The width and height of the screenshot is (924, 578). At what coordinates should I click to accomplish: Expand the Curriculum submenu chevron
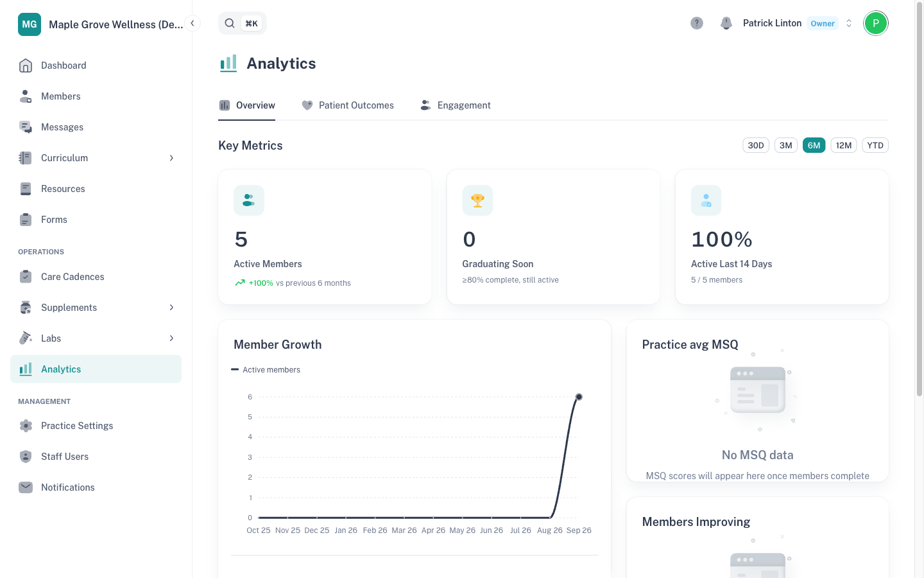[171, 158]
